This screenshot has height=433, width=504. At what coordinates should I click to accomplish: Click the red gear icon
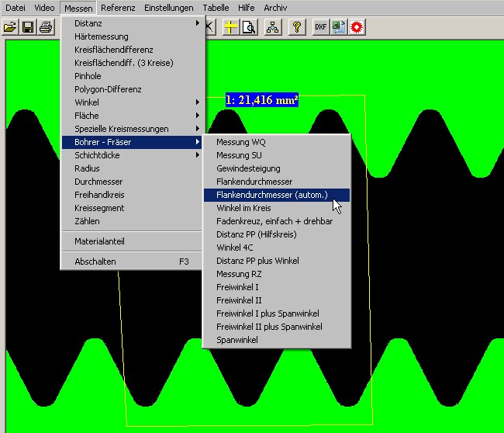(x=357, y=27)
